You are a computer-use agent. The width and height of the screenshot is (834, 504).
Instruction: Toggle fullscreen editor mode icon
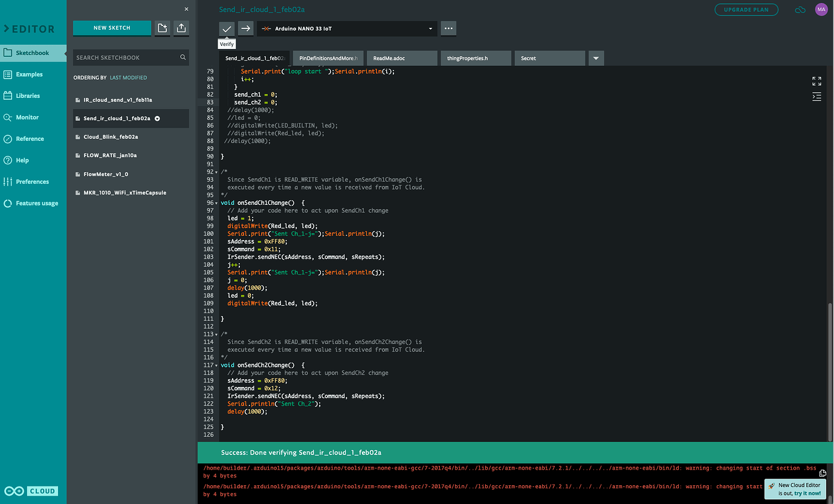(x=816, y=81)
